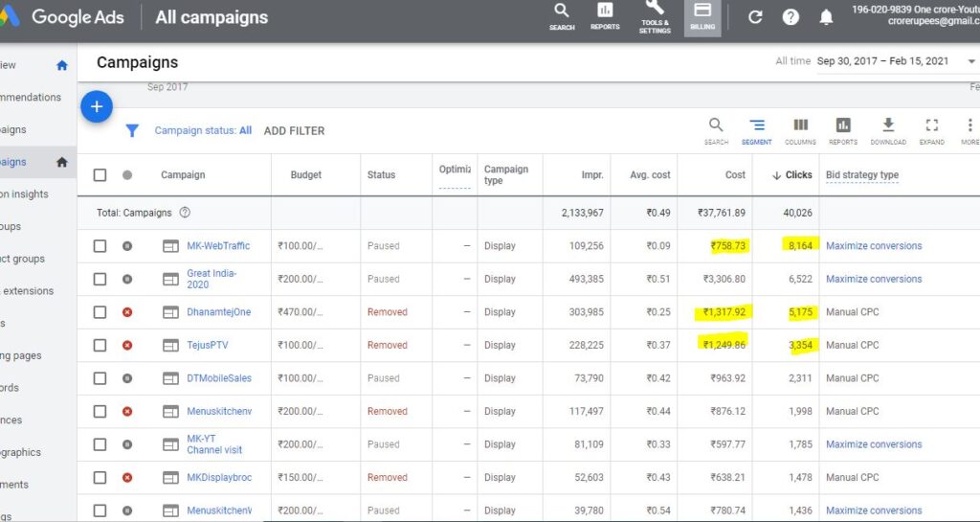Screen dimensions: 980x522
Task: Open the DTMobileSales campaign link
Action: (x=219, y=378)
